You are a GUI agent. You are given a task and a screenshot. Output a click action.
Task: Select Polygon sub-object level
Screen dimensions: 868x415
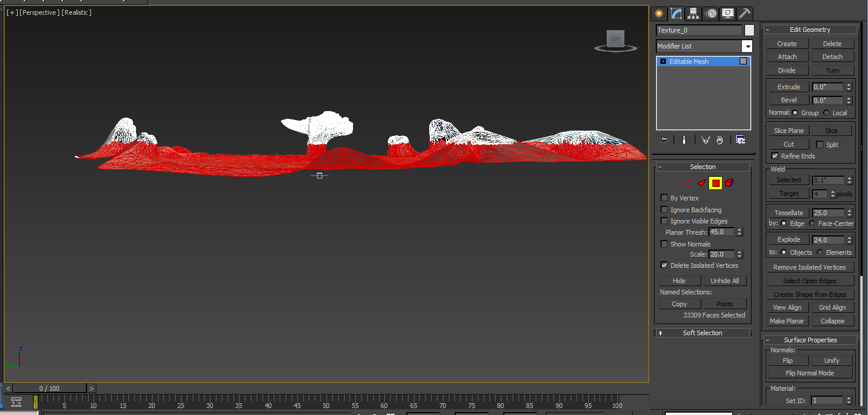715,183
